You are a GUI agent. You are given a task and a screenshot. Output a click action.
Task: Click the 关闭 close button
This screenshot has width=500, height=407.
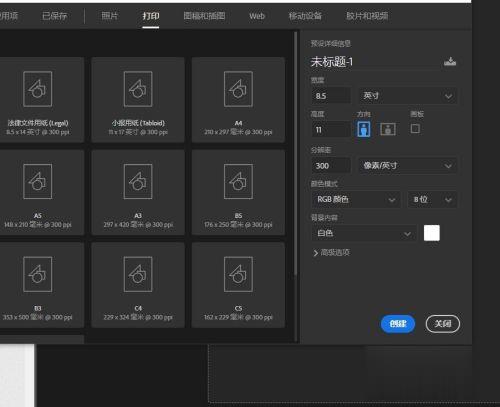click(443, 324)
